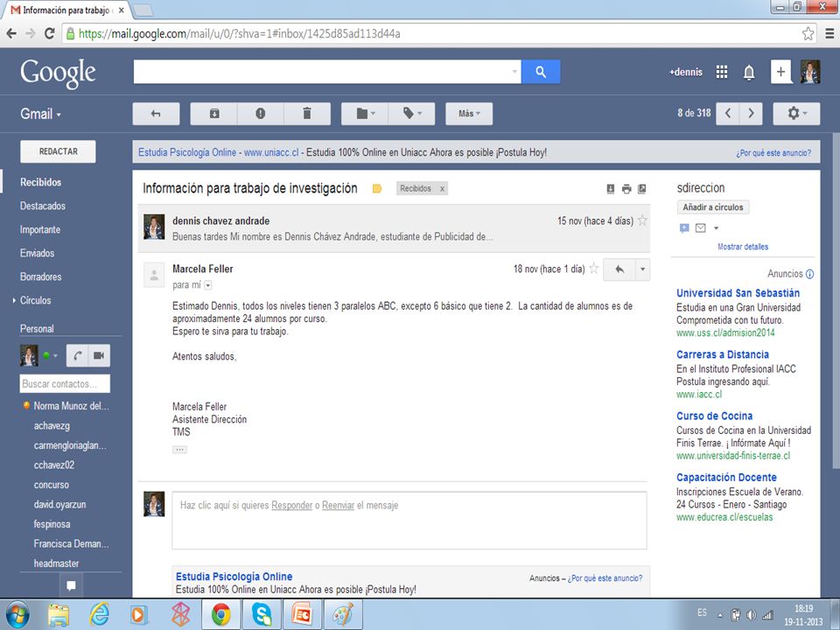Image resolution: width=840 pixels, height=630 pixels.
Task: Click the +dennis profile link
Action: 686,72
